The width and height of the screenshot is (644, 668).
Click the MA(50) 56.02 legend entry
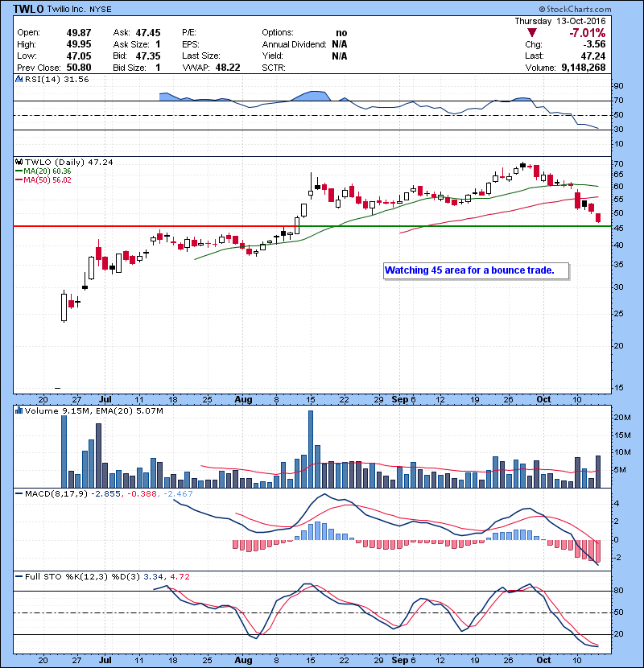click(x=47, y=179)
